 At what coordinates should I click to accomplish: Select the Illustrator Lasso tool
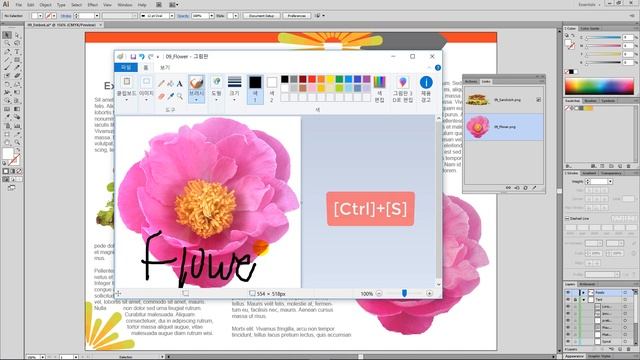click(x=17, y=44)
